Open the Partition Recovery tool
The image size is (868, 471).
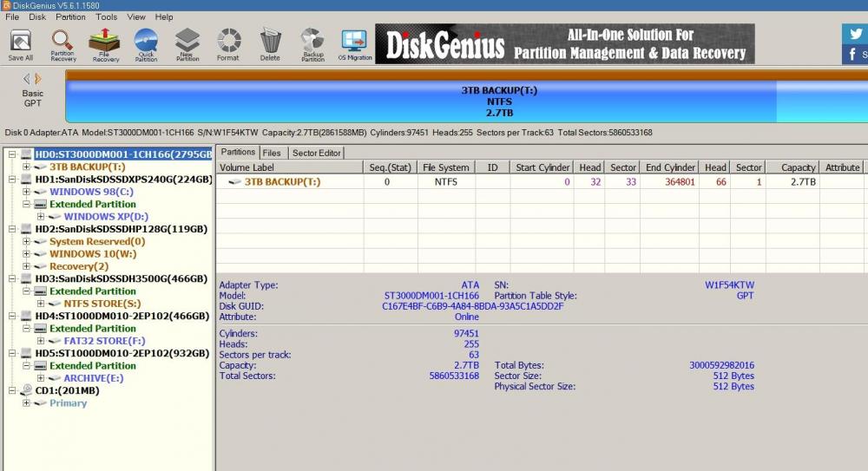coord(62,43)
